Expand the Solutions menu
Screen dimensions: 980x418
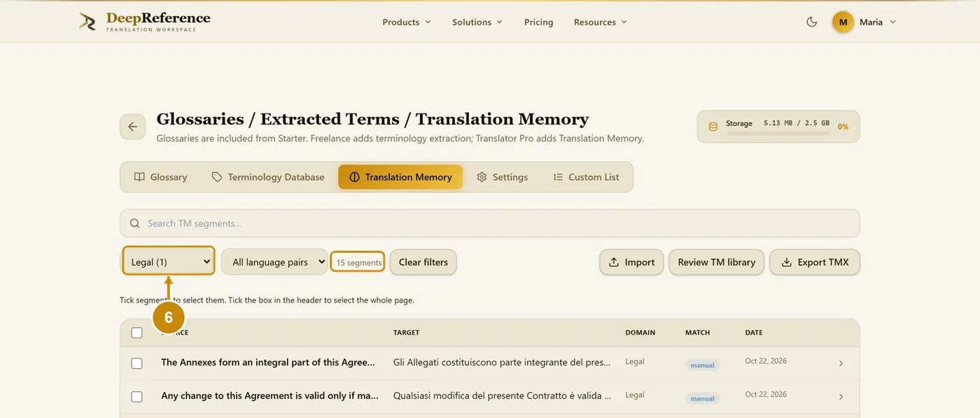coord(477,22)
